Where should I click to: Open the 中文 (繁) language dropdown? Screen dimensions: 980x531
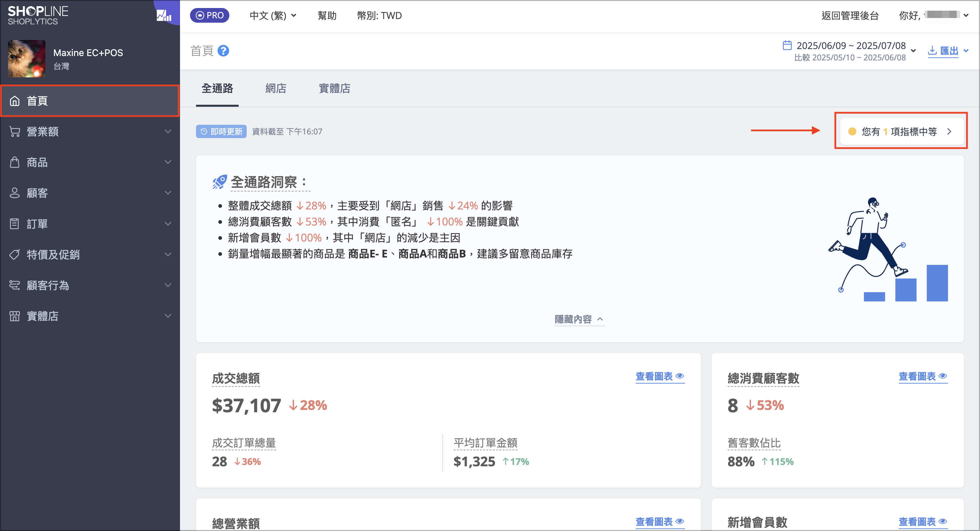[273, 16]
